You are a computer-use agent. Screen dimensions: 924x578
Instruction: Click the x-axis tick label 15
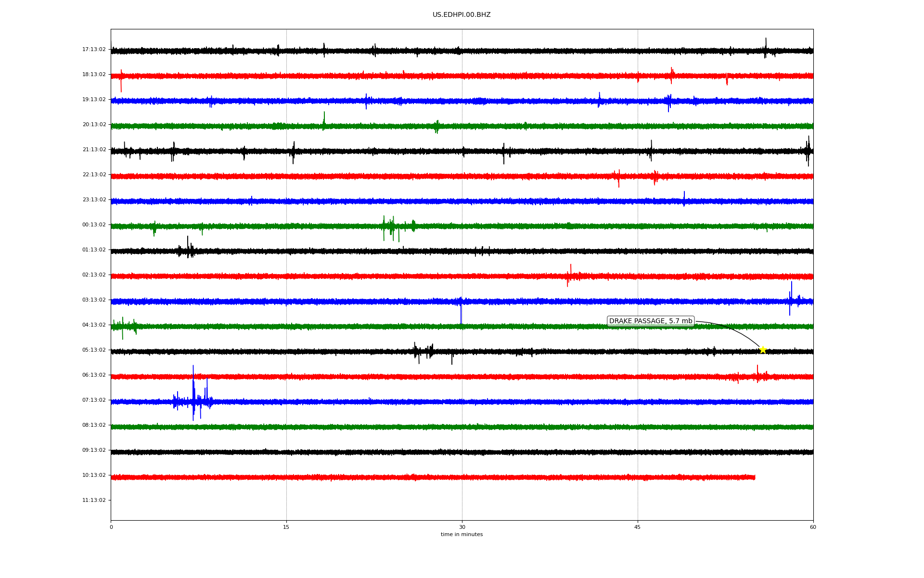pos(286,527)
